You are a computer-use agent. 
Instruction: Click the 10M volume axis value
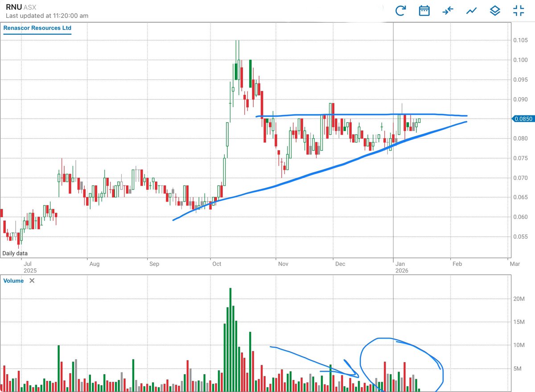tap(519, 345)
